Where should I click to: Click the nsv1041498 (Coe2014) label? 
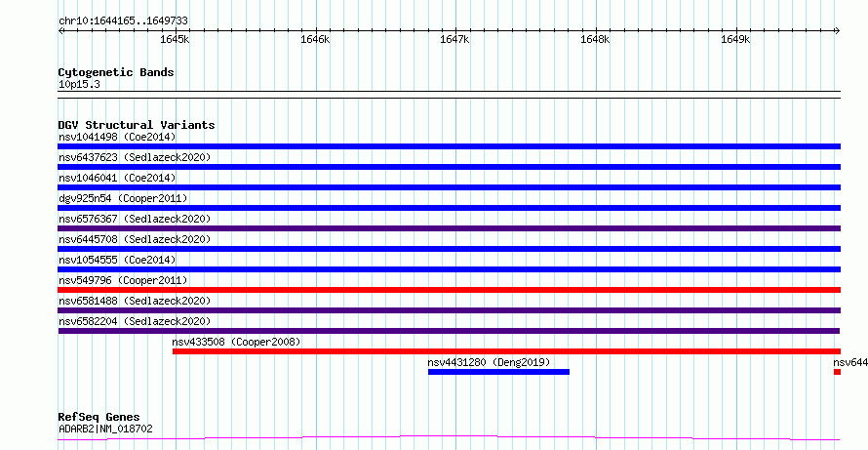pyautogui.click(x=117, y=137)
